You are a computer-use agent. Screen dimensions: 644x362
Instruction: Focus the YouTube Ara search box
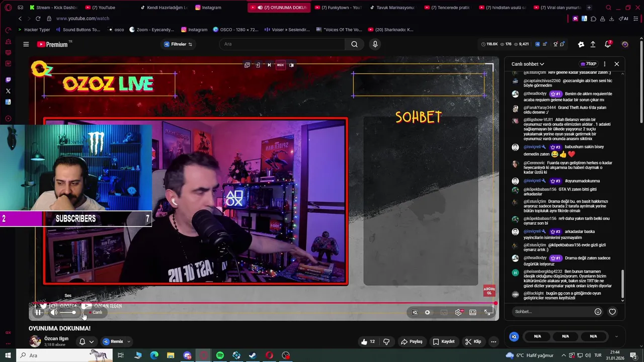[283, 44]
